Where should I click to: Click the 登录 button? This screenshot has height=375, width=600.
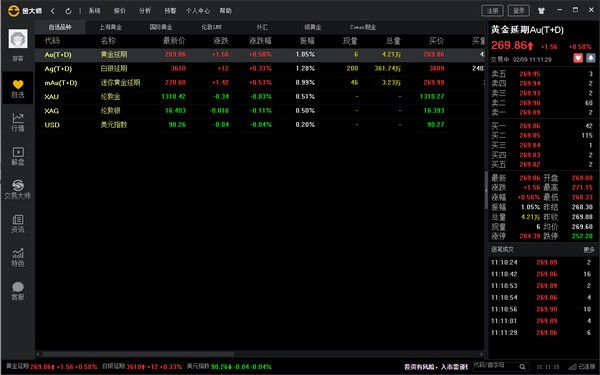(519, 11)
